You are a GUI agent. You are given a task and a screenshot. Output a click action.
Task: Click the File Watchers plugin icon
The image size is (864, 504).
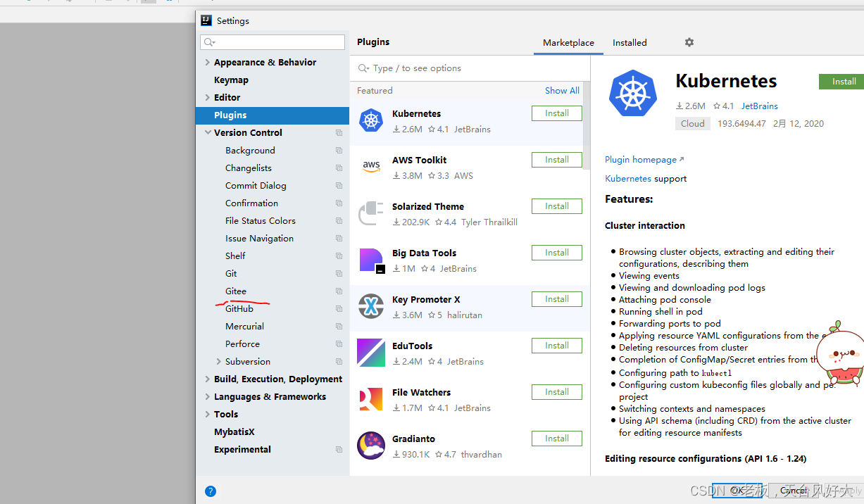pos(371,399)
